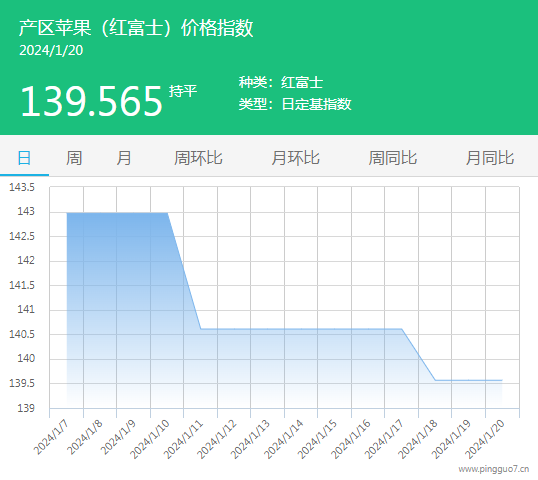The height and width of the screenshot is (480, 538).
Task: Click chart data point at 2024/1/17
Action: coord(401,329)
